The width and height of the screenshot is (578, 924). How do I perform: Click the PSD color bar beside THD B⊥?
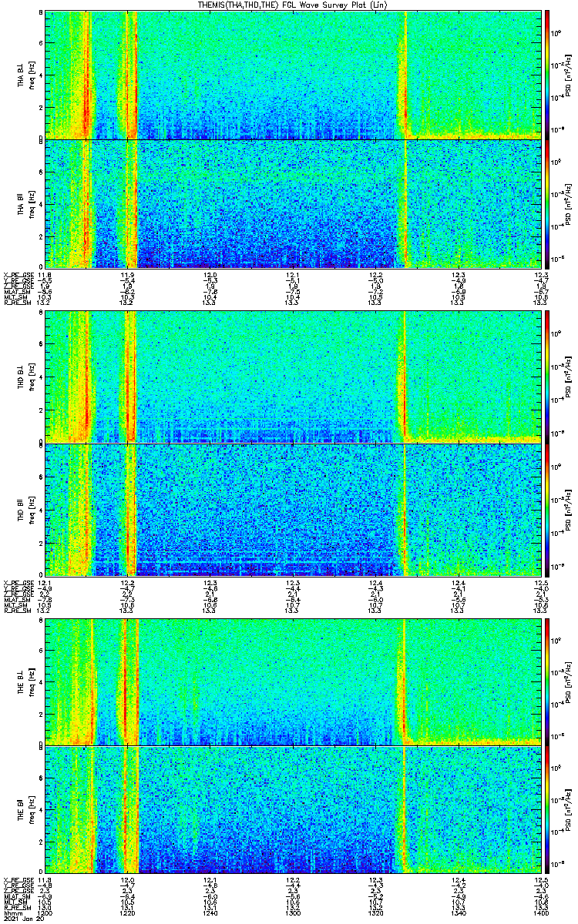(547, 377)
